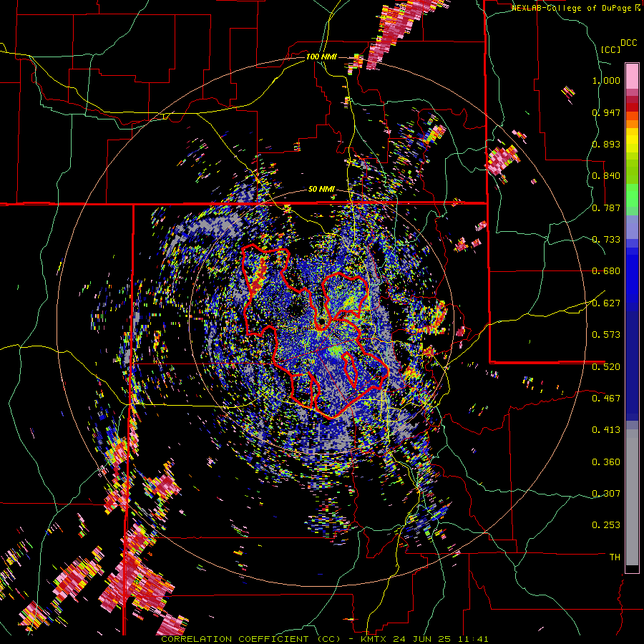
Task: Select the 0.360 scale value
Action: (x=606, y=462)
